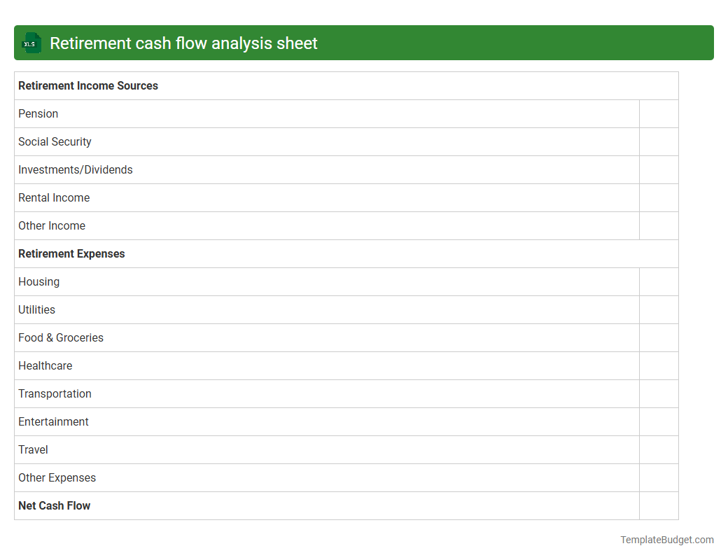Click the Retirement Income Sources header row
The image size is (728, 560).
(x=88, y=85)
